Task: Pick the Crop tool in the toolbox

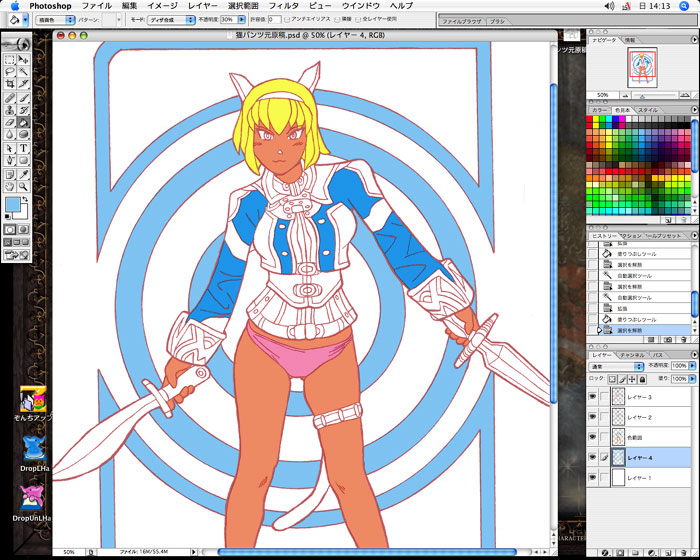Action: tap(9, 85)
